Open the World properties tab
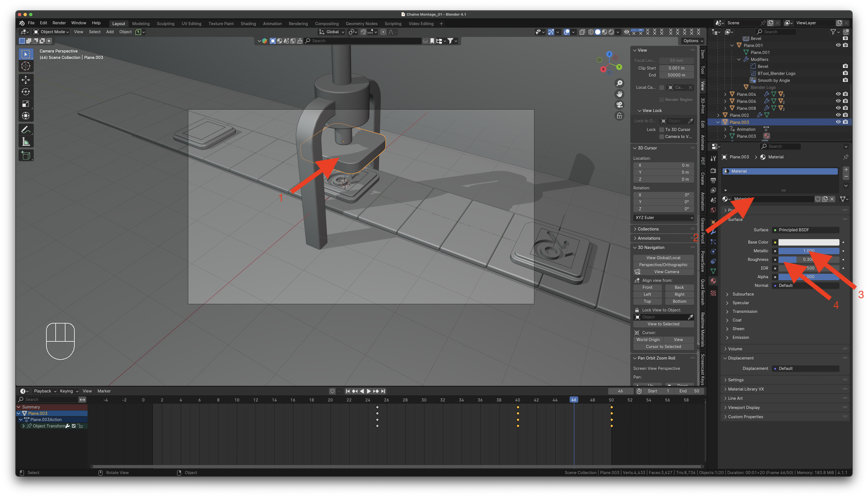 (x=713, y=210)
